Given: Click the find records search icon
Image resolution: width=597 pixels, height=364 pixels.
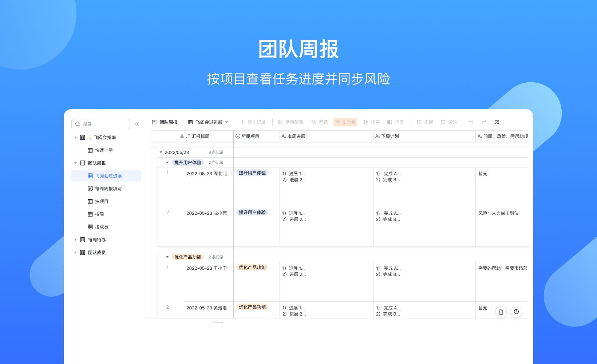Looking at the screenshot, I should point(497,122).
